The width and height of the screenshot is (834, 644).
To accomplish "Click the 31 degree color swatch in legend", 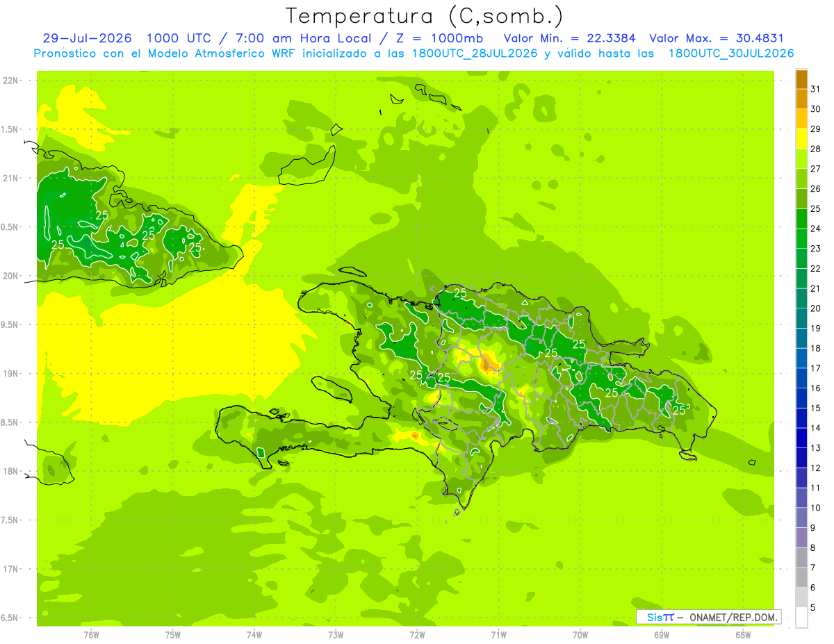I will (801, 79).
